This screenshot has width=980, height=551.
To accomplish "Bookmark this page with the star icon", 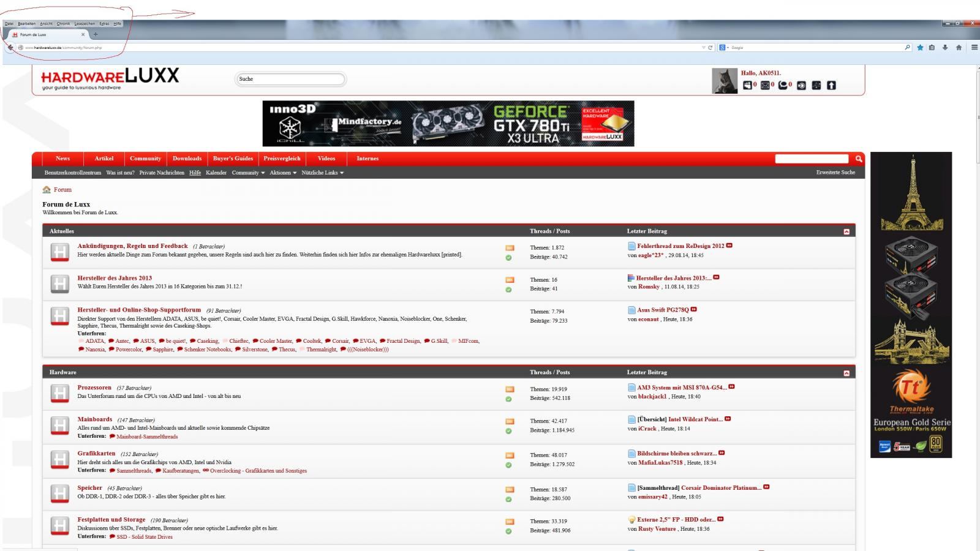I will 920,47.
